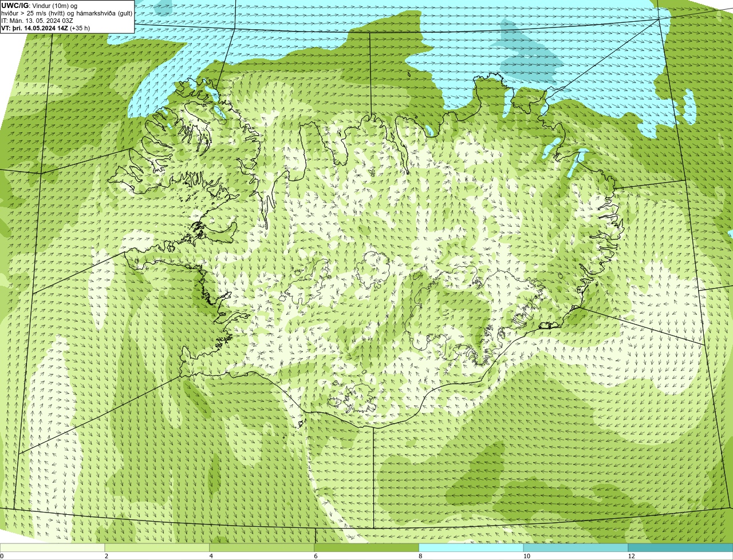Screen dimensions: 733x560
Task: Click the legend tick label "4"
Action: (211, 556)
